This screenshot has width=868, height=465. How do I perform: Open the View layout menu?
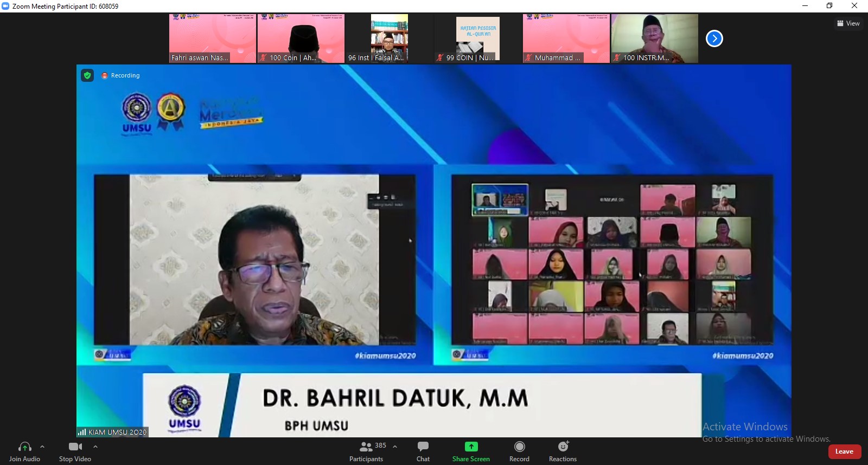(x=848, y=23)
